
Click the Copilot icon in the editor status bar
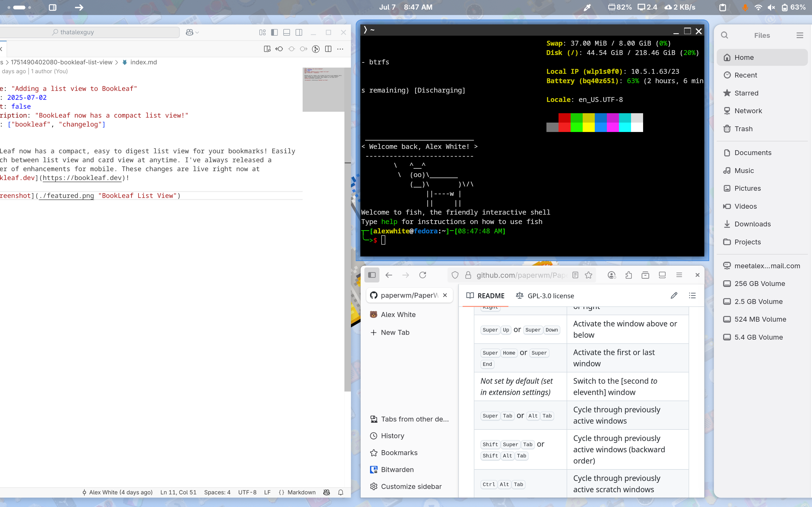click(326, 492)
